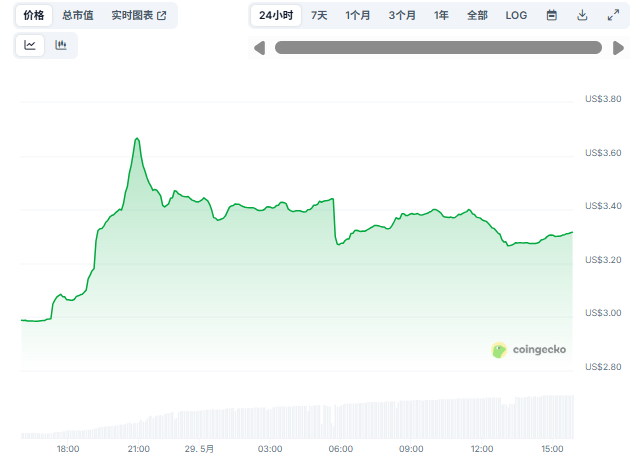The width and height of the screenshot is (633, 463).
Task: Display 全部 all-time range
Action: (x=477, y=15)
